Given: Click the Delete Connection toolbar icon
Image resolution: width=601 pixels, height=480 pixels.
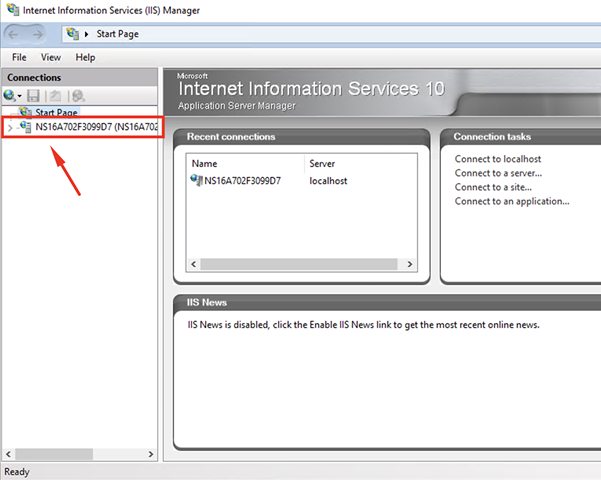Looking at the screenshot, I should tap(78, 95).
